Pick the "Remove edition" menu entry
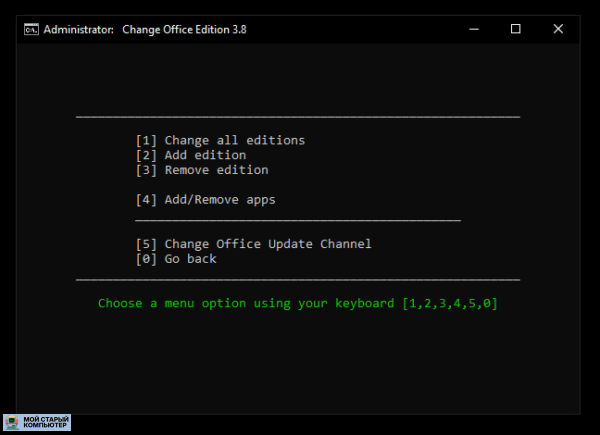 [x=216, y=170]
